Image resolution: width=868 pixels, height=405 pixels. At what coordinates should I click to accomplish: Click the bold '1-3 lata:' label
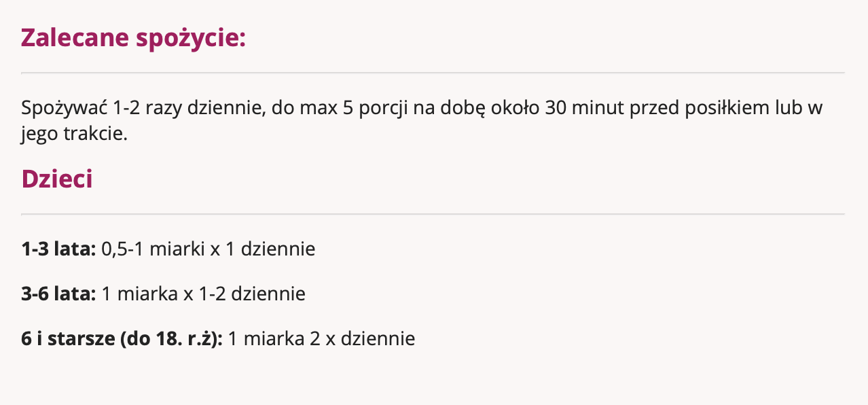58,249
